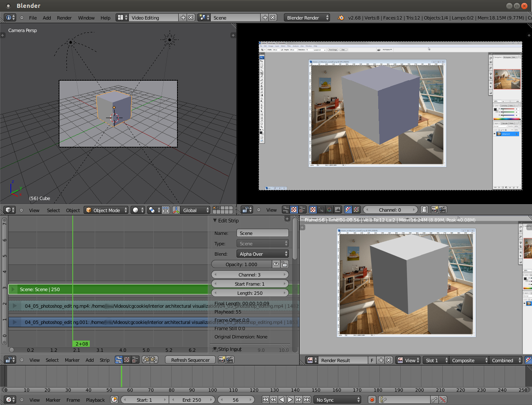Screen dimensions: 532x405
Task: Open the 3D viewport shading sphere selector
Action: (138, 210)
